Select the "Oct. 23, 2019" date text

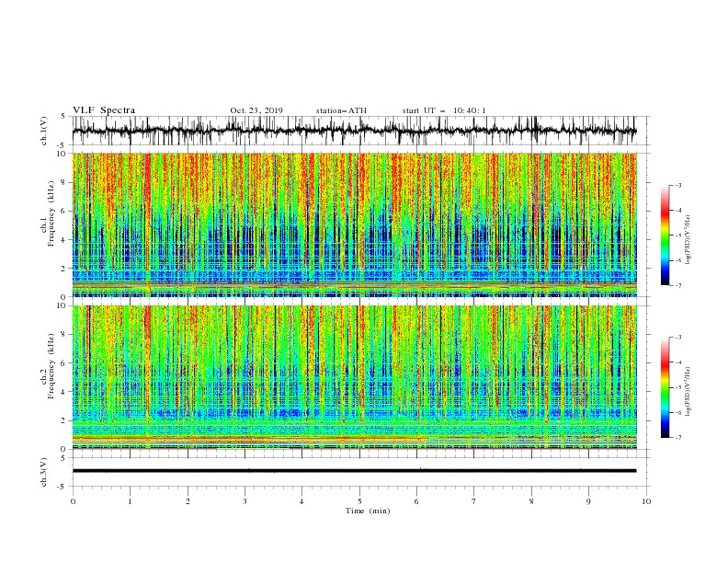click(256, 110)
